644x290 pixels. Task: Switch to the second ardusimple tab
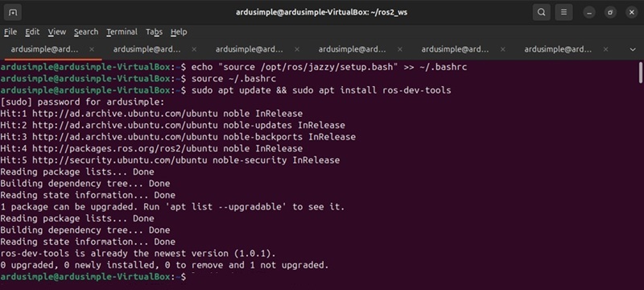click(x=147, y=49)
